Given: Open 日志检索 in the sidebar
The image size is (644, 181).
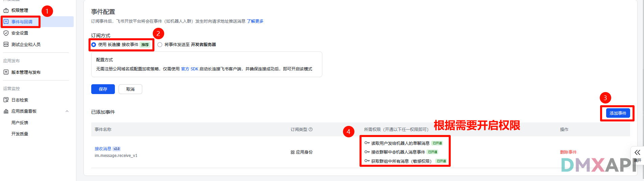Looking at the screenshot, I should point(20,100).
